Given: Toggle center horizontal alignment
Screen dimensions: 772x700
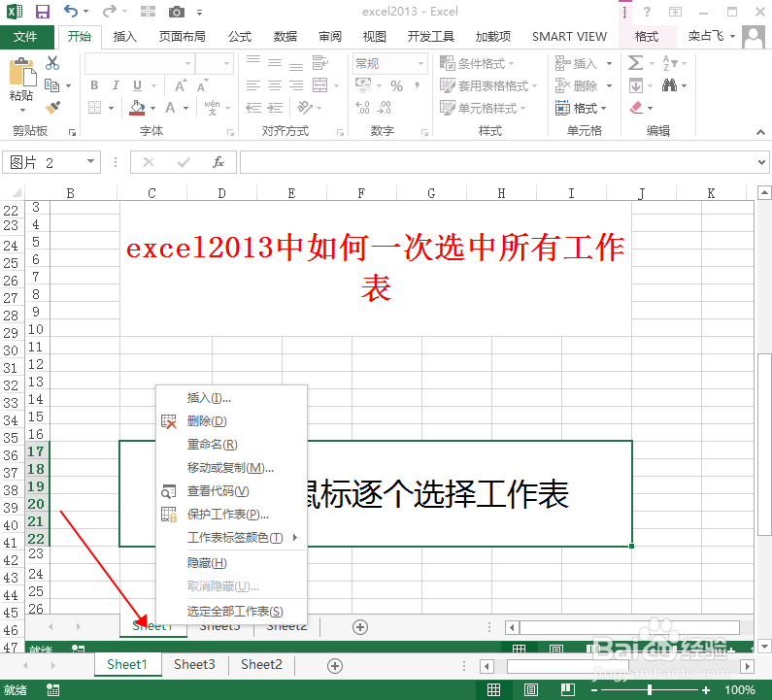Looking at the screenshot, I should pyautogui.click(x=274, y=85).
